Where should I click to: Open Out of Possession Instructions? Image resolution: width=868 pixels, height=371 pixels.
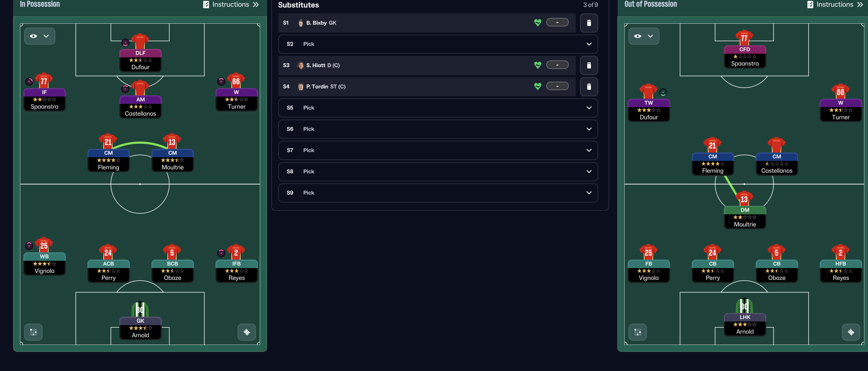coord(835,4)
